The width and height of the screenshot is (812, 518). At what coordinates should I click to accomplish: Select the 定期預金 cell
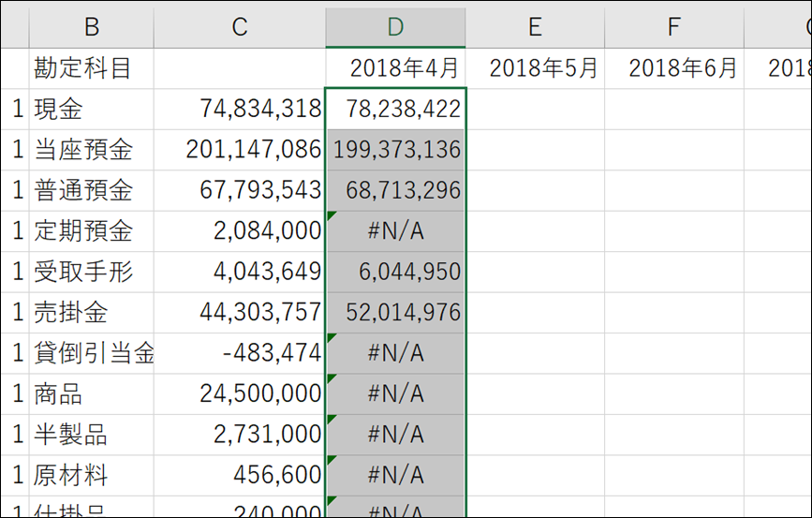(x=92, y=231)
